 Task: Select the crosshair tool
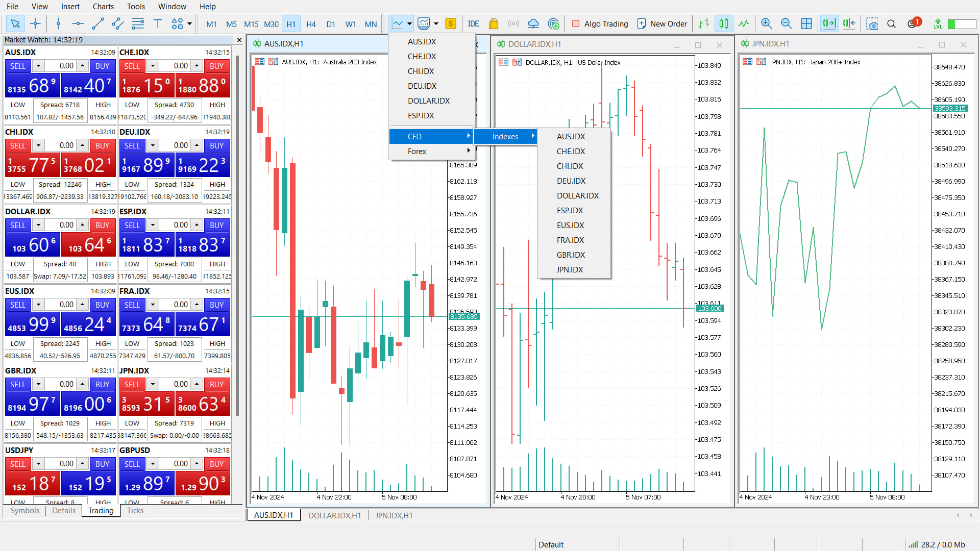coord(35,23)
